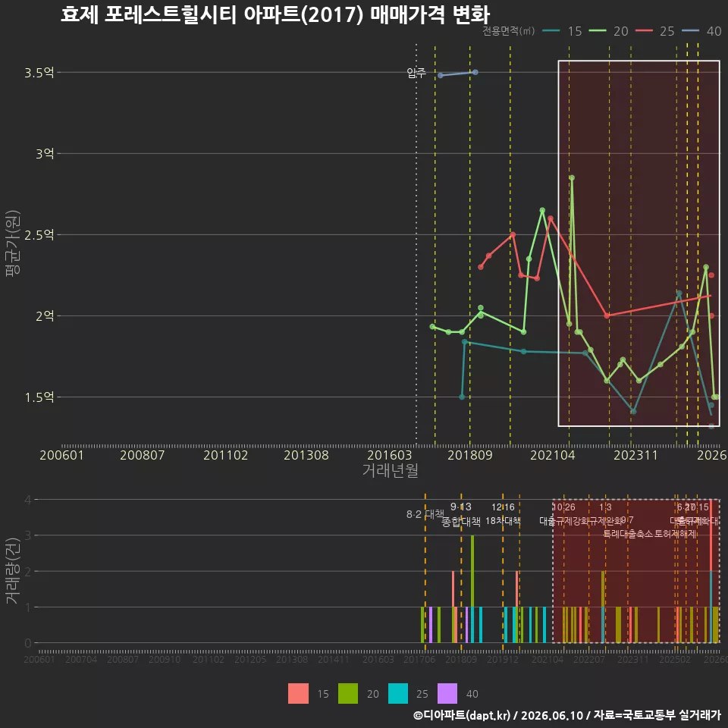Click the 200910 label on the volume chart x-axis

pyautogui.click(x=165, y=659)
